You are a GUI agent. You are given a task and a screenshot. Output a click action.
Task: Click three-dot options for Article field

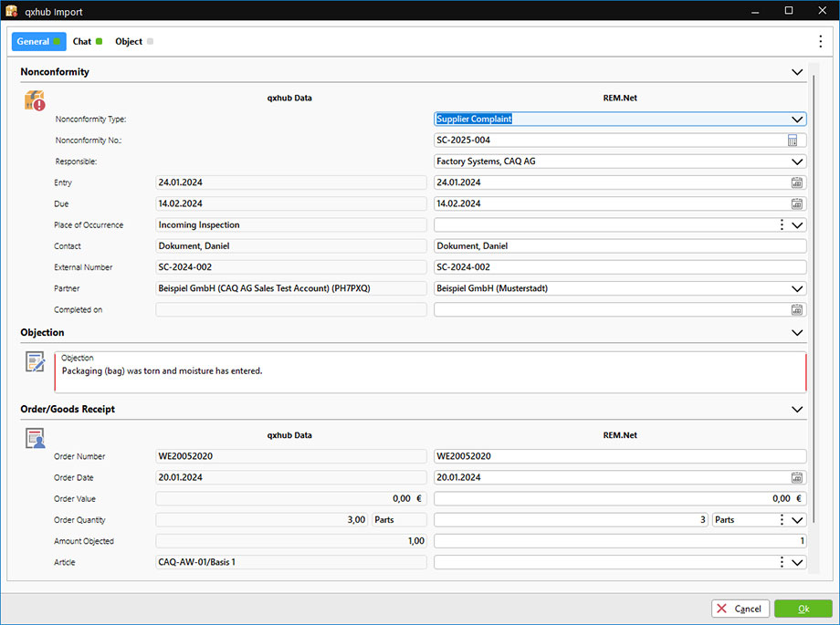pos(782,562)
